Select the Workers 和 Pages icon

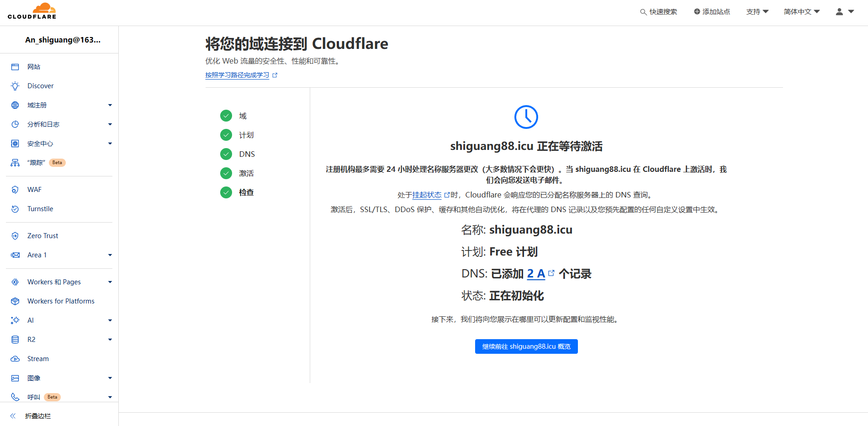coord(15,282)
